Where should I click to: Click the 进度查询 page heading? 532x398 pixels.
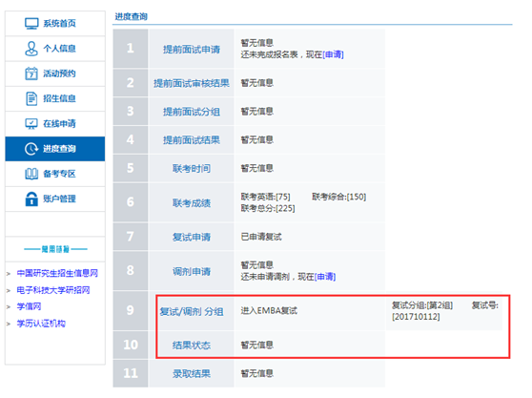[131, 16]
